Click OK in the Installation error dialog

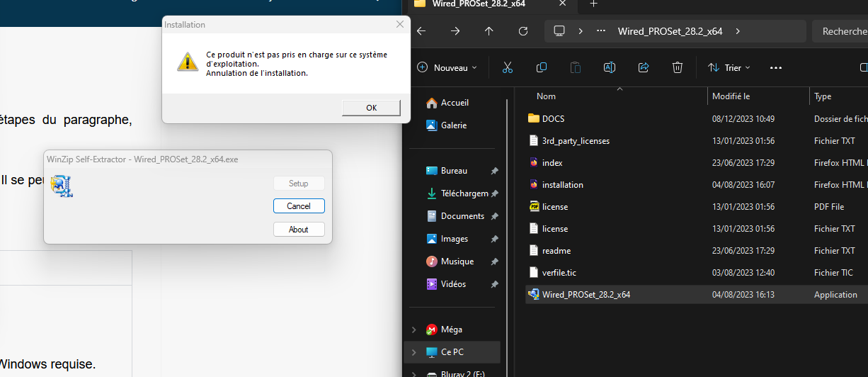click(x=371, y=108)
